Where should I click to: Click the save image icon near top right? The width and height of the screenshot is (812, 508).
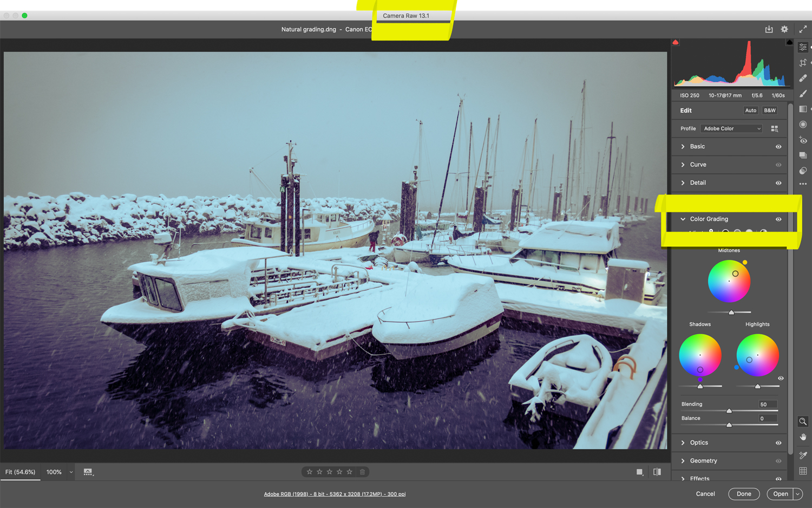click(769, 29)
